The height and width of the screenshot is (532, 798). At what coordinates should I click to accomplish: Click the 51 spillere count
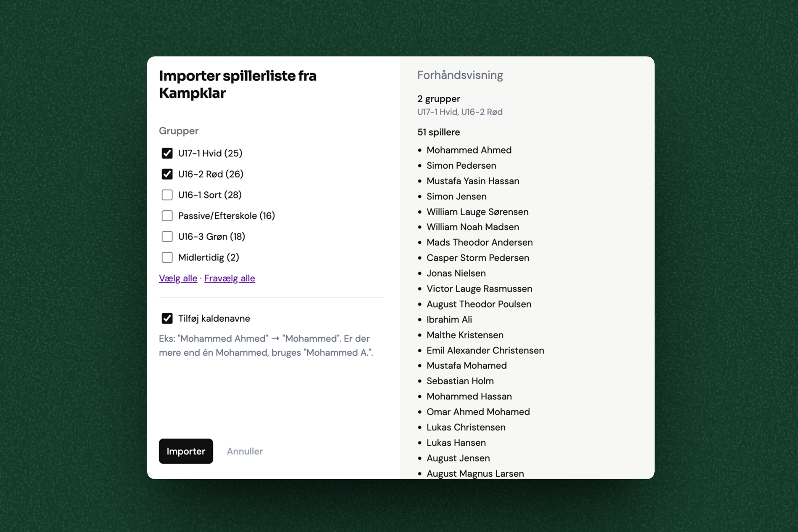[x=439, y=132]
